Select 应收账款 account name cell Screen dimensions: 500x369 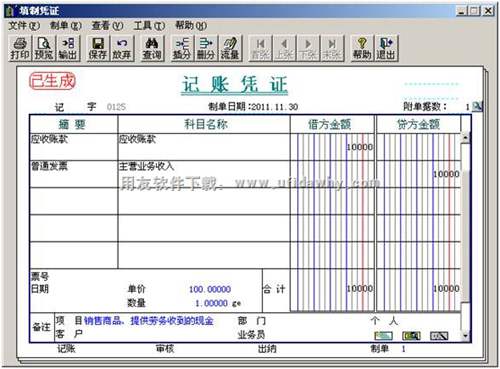[x=204, y=147]
